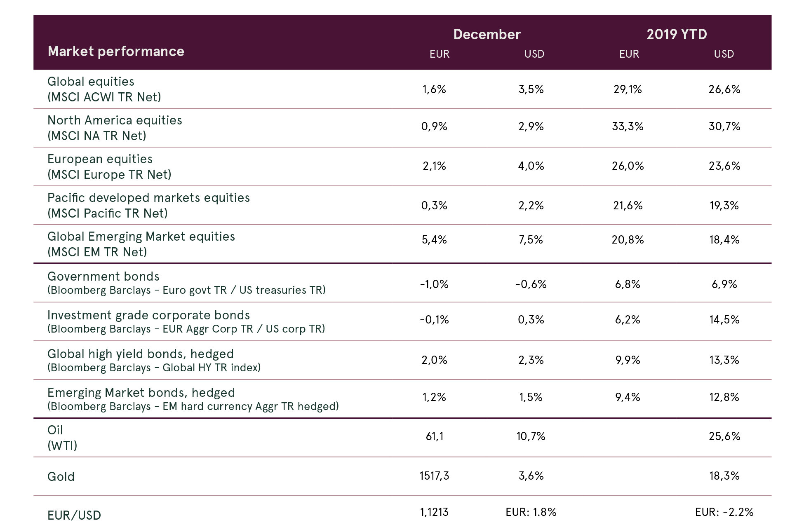Click the 'EUR: 1.8%' December change
Screen dimensions: 804x532
click(531, 512)
